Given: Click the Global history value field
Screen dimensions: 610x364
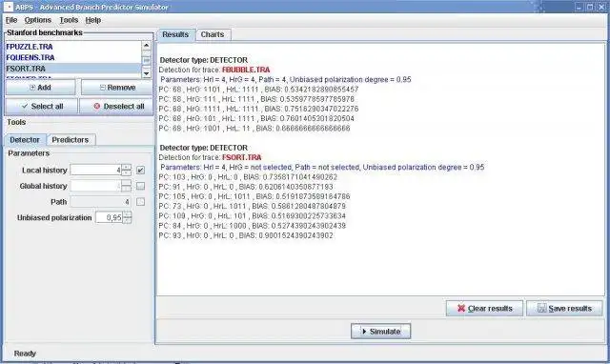Looking at the screenshot, I should [x=96, y=186].
